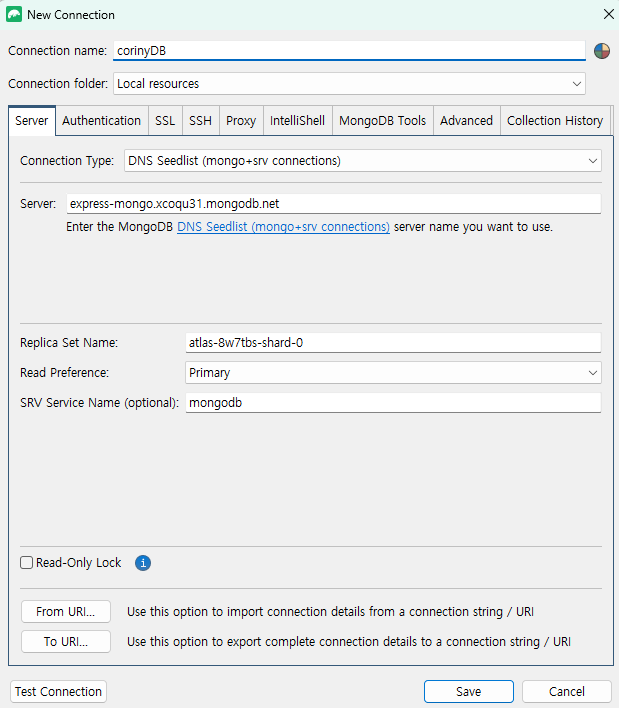The height and width of the screenshot is (708, 619).
Task: Click the SRV Service Name (optional) label
Action: pyautogui.click(x=99, y=403)
